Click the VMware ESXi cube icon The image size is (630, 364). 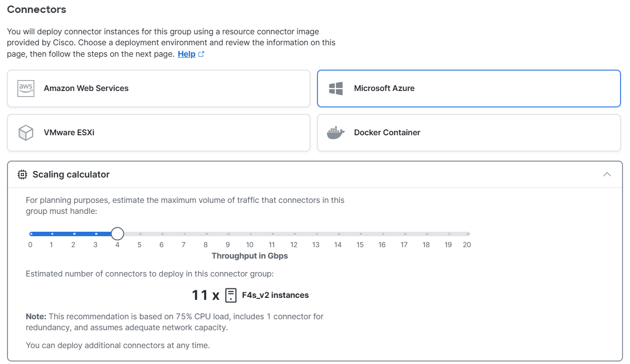26,133
